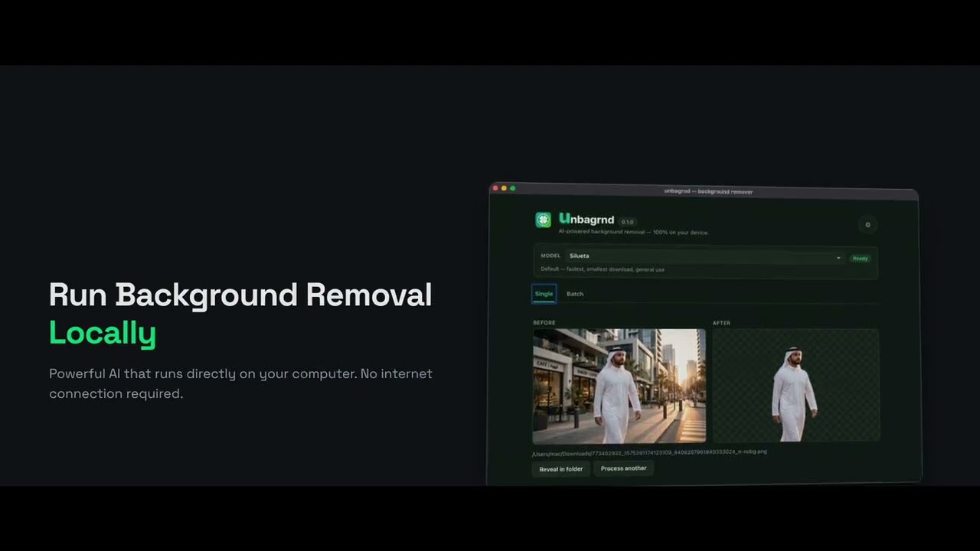Click the window title 'unbagrnd — background remover'
980x551 pixels.
(x=708, y=191)
